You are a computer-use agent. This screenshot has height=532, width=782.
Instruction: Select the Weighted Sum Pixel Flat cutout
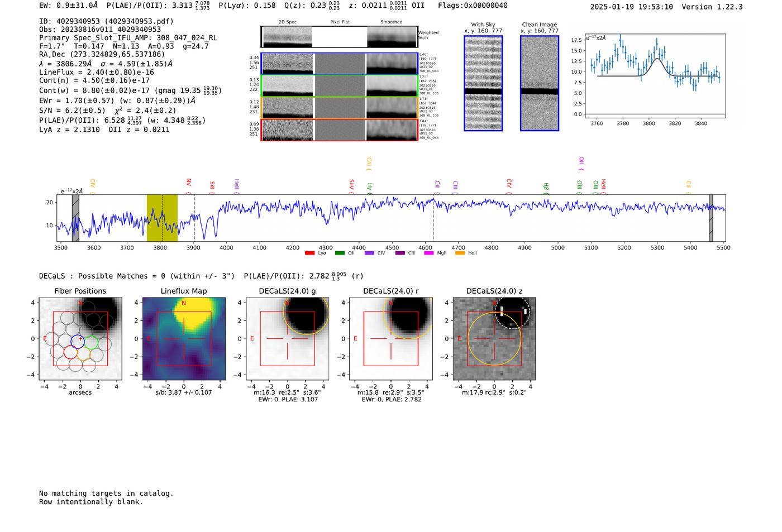pos(340,37)
